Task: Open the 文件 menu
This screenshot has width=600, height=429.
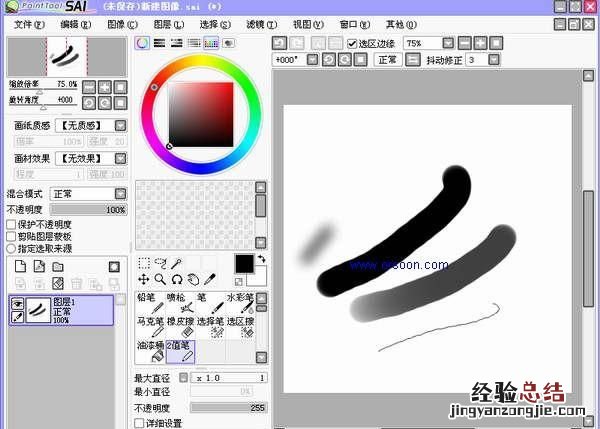Action: pos(29,24)
